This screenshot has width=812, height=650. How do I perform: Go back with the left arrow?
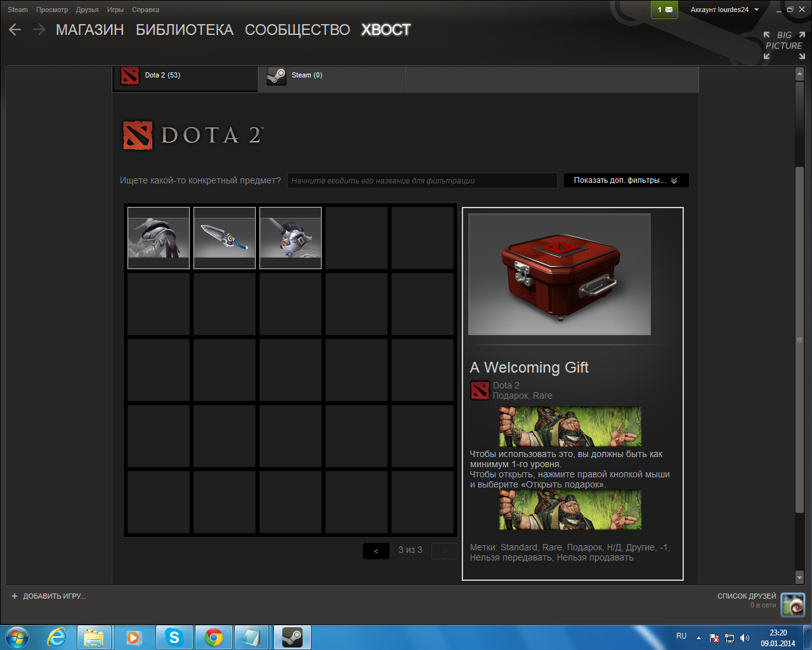(15, 30)
